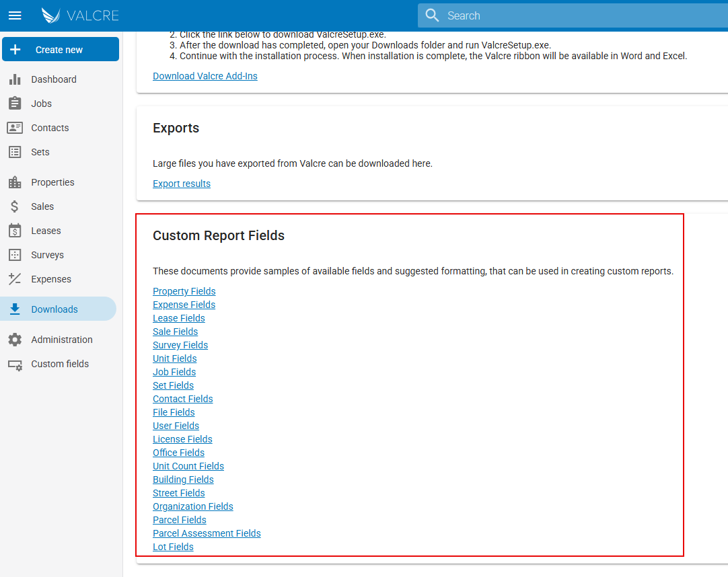Click the Contacts card icon
This screenshot has height=577, width=728.
(15, 128)
